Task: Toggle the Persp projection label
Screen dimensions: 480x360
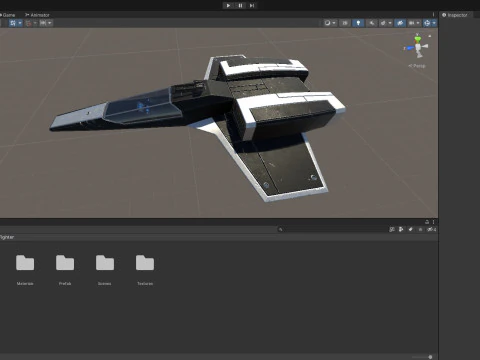Action: [x=417, y=66]
